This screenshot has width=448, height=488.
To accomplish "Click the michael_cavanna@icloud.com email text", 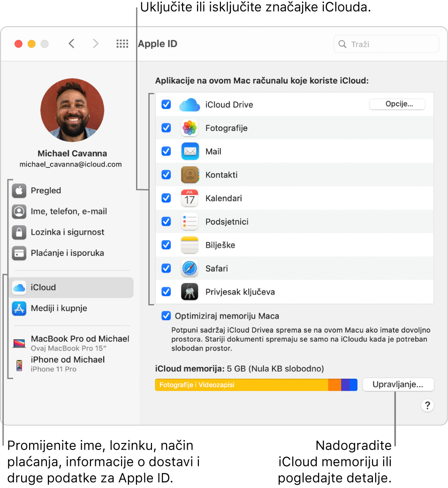I will click(x=71, y=164).
